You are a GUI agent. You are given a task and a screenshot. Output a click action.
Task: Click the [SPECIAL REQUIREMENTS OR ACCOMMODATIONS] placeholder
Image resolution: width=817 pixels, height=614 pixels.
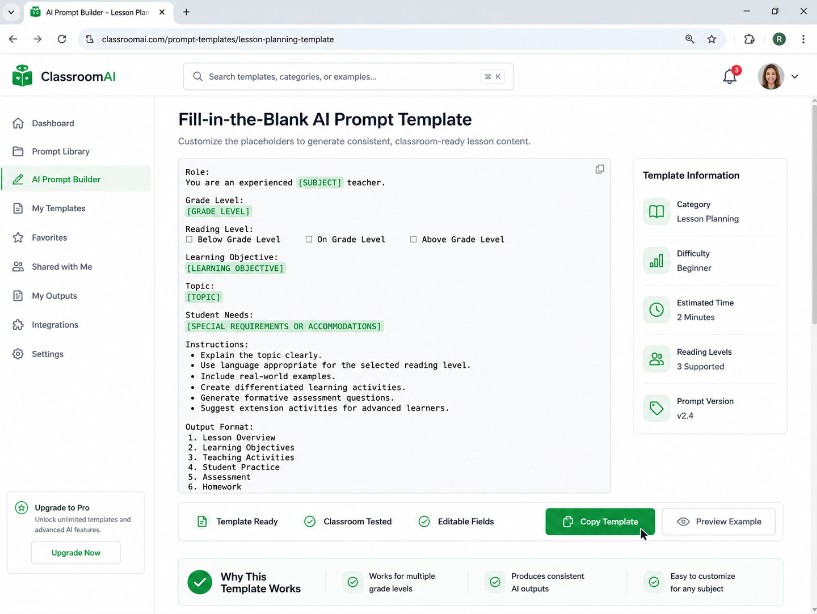point(284,326)
